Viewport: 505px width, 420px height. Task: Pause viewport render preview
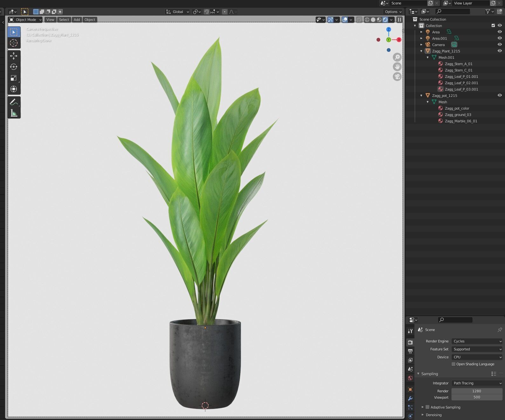click(399, 20)
